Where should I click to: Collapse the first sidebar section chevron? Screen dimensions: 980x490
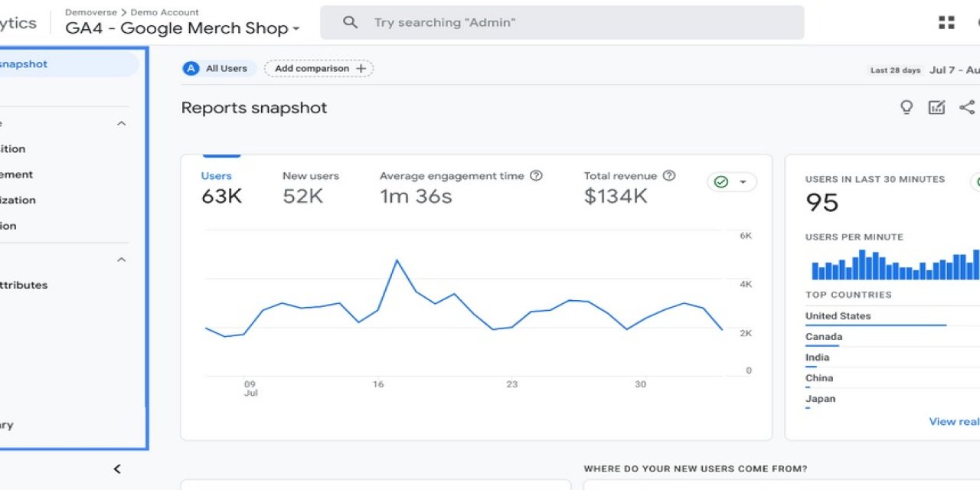(121, 123)
